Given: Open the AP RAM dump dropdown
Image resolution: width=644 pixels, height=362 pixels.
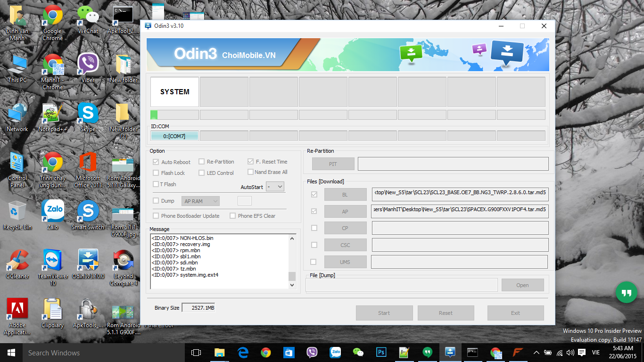Looking at the screenshot, I should coord(200,201).
